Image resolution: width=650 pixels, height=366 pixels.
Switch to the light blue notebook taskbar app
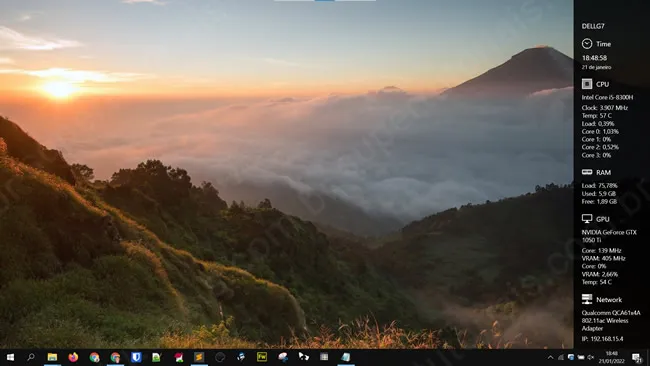(345, 357)
